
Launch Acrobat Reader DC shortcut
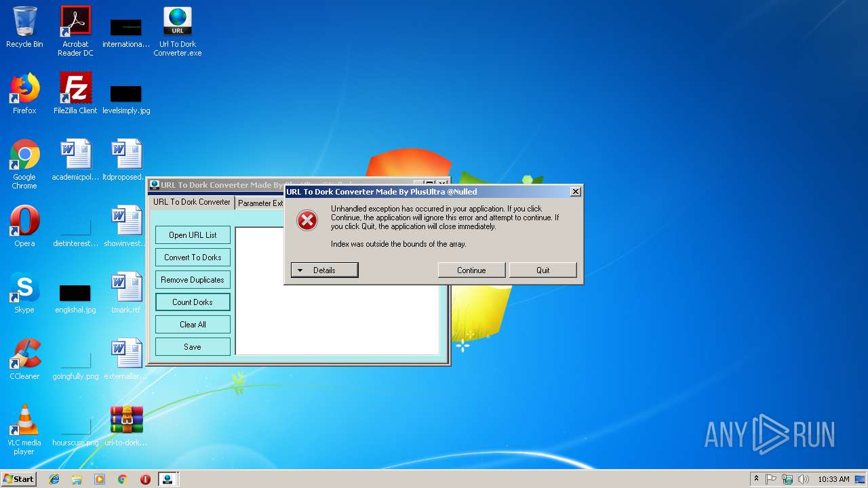(75, 31)
